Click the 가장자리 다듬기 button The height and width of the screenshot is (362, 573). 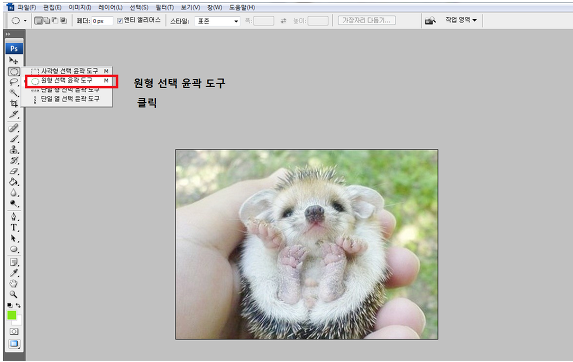pos(367,20)
